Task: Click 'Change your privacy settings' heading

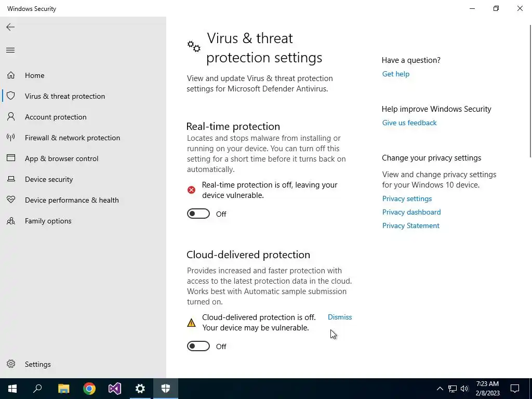Action: coord(432,158)
